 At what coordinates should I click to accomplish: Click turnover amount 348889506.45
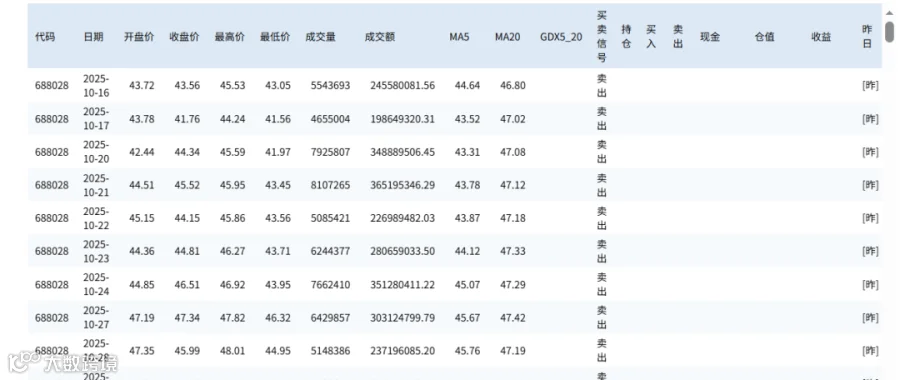coord(402,152)
